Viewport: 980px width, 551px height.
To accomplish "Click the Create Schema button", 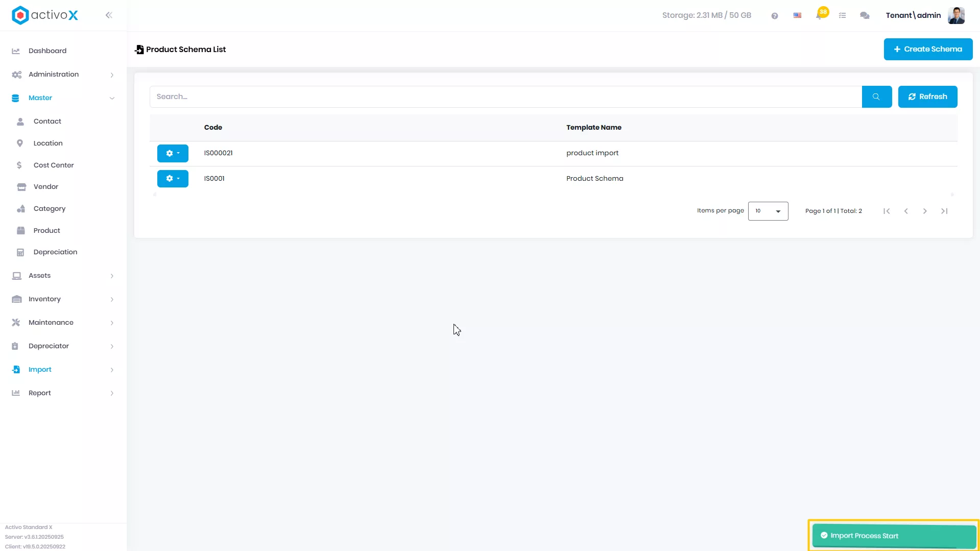I will coord(928,49).
